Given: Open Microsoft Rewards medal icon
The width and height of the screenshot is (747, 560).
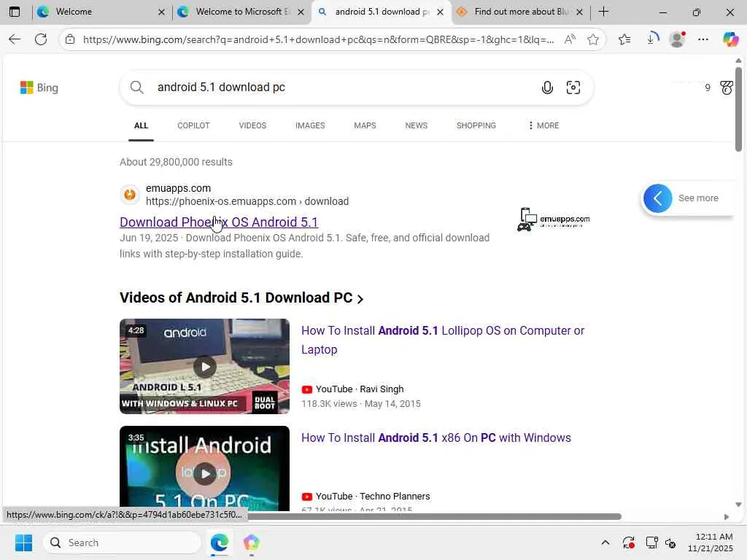Looking at the screenshot, I should click(x=727, y=87).
